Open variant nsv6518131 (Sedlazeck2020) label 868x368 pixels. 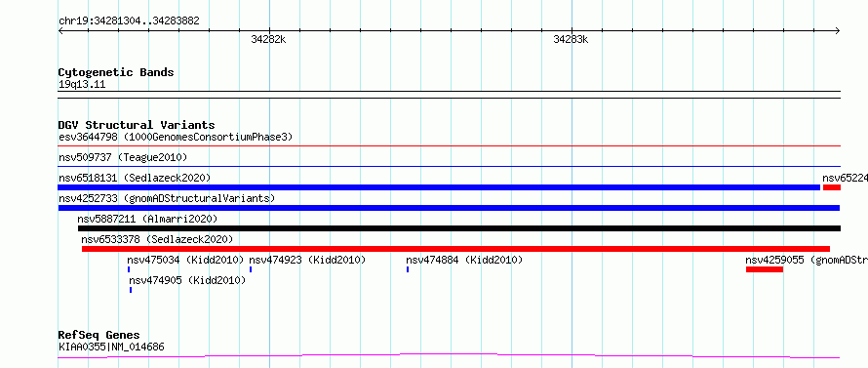coord(135,178)
